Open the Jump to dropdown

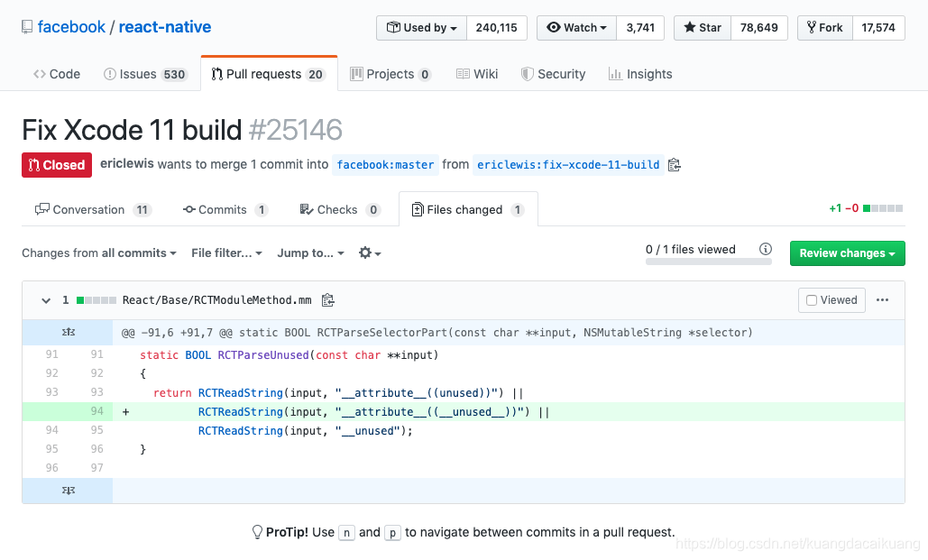click(x=310, y=252)
